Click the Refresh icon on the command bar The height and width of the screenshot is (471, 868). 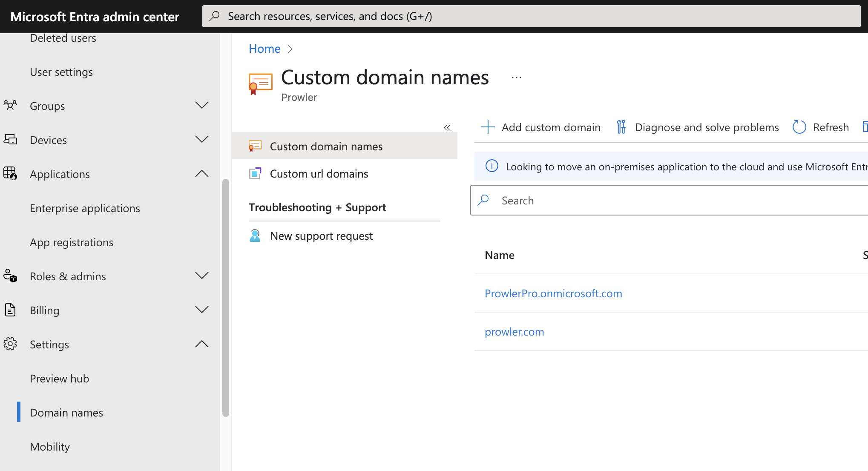[799, 127]
